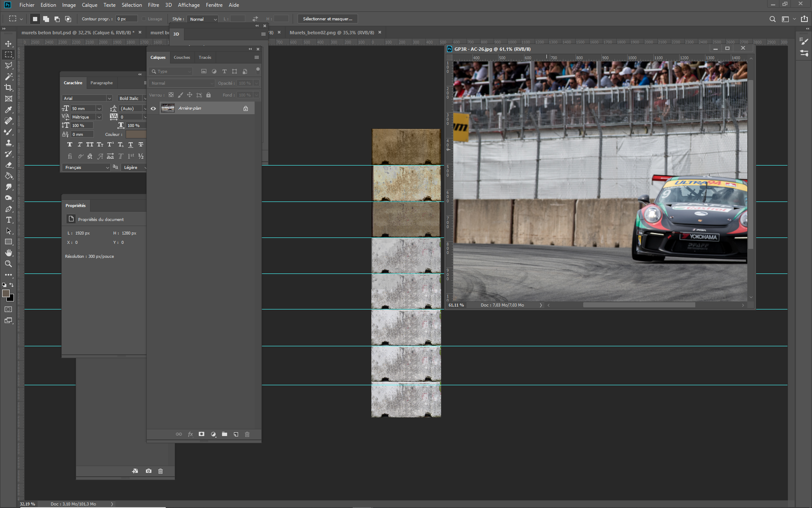Select the Horizontal Type tool
Screen dimensions: 812x508
click(x=8, y=220)
